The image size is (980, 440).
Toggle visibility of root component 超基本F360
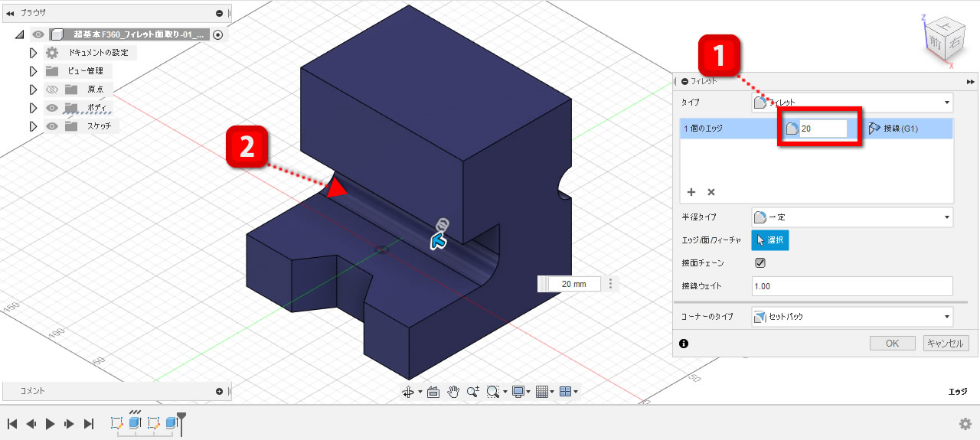pyautogui.click(x=38, y=34)
